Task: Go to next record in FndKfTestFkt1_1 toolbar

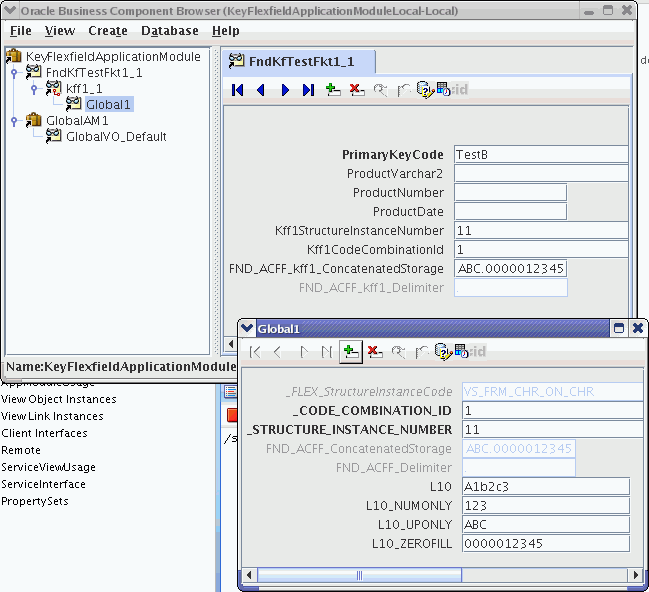Action: click(x=285, y=90)
